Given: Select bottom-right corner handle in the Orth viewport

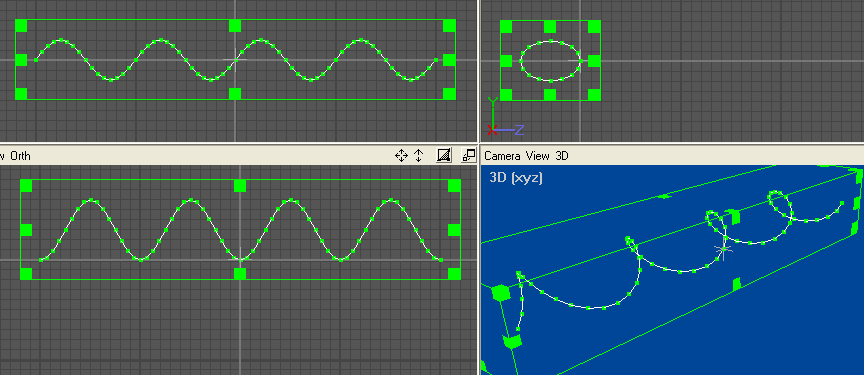Looking at the screenshot, I should click(x=455, y=274).
